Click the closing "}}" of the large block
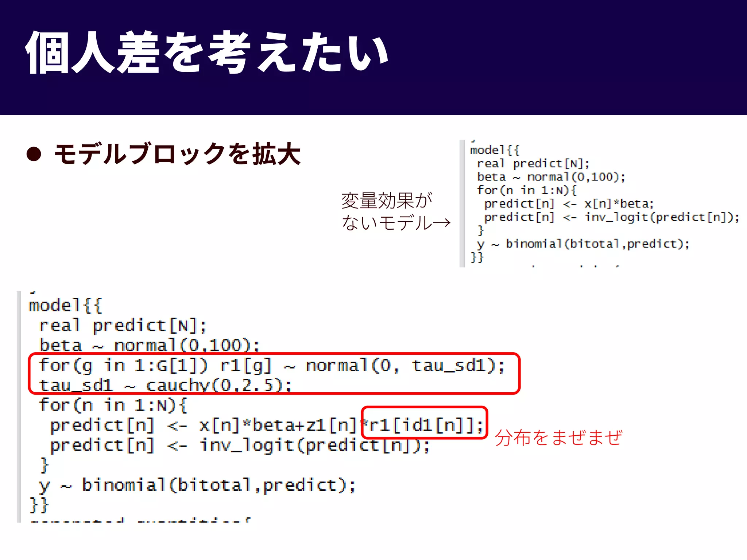 pos(39,505)
